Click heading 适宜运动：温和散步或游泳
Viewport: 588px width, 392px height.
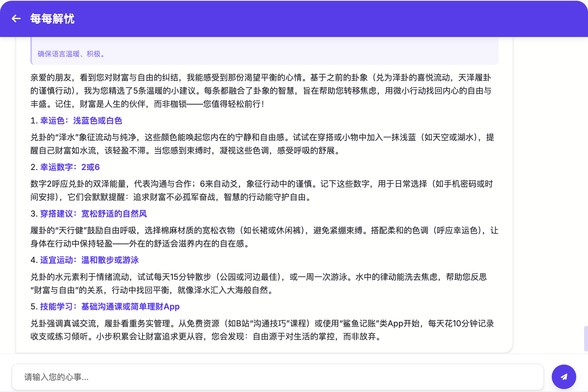[89, 260]
